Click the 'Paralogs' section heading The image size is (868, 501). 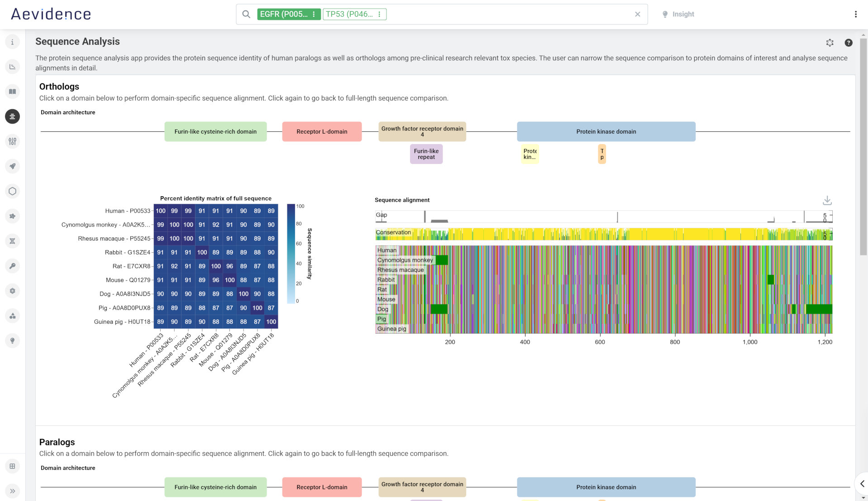pos(57,443)
